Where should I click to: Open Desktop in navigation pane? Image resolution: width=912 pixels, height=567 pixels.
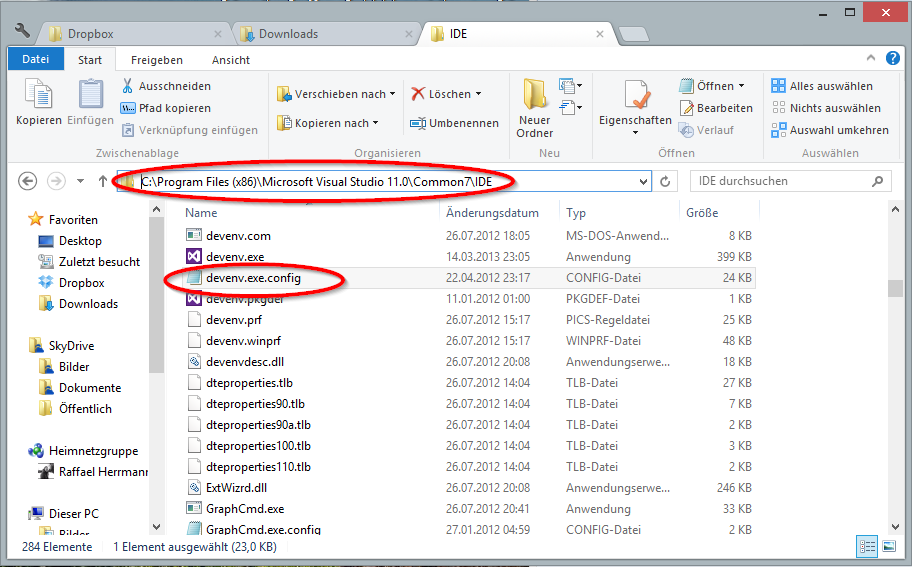80,241
